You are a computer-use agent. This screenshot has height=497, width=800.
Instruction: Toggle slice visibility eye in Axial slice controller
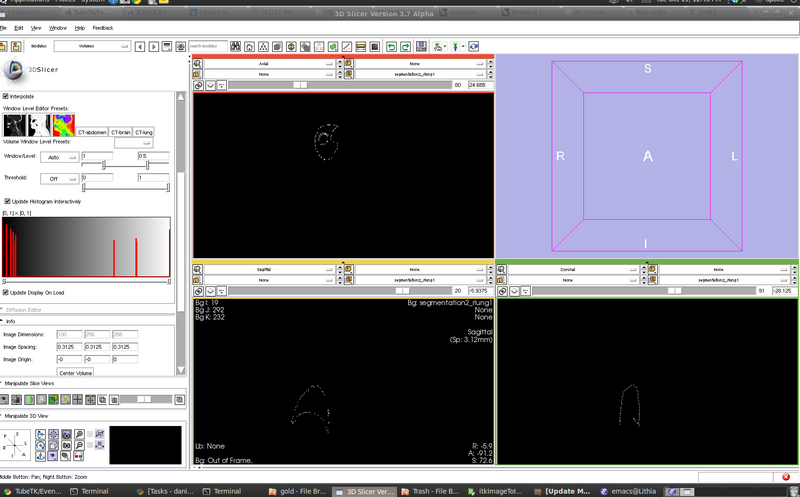[210, 85]
